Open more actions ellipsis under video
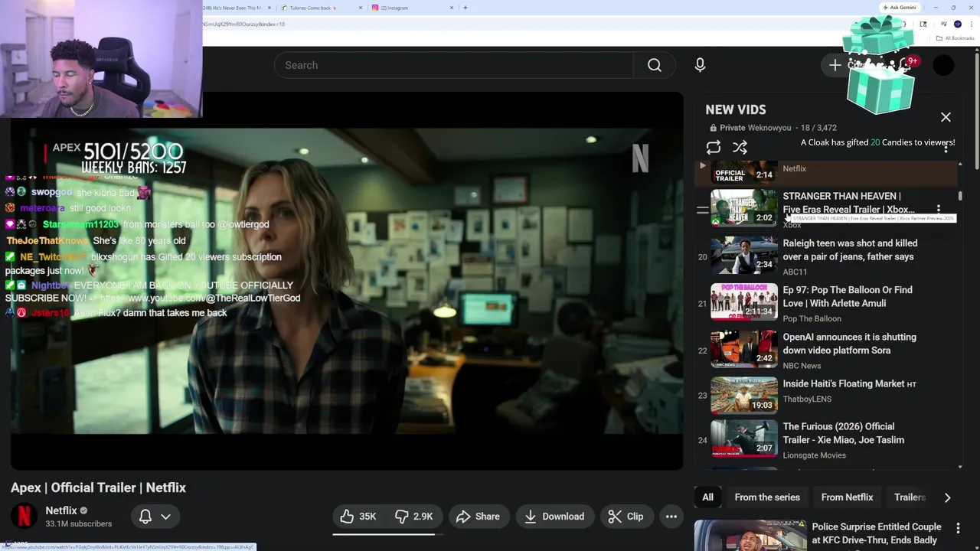 671,517
